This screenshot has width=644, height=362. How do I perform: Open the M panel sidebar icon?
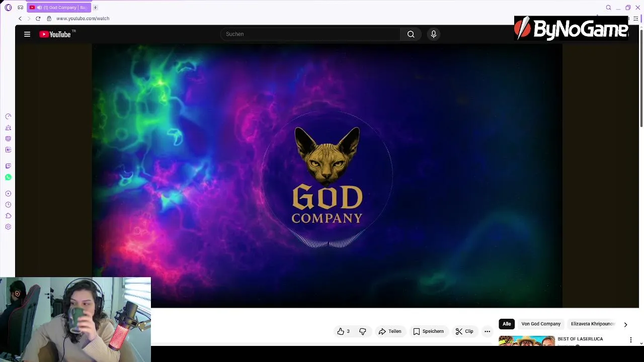(8, 150)
